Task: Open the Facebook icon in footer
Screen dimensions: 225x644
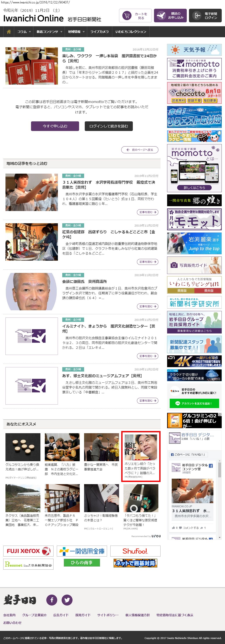Action: [x=52, y=600]
